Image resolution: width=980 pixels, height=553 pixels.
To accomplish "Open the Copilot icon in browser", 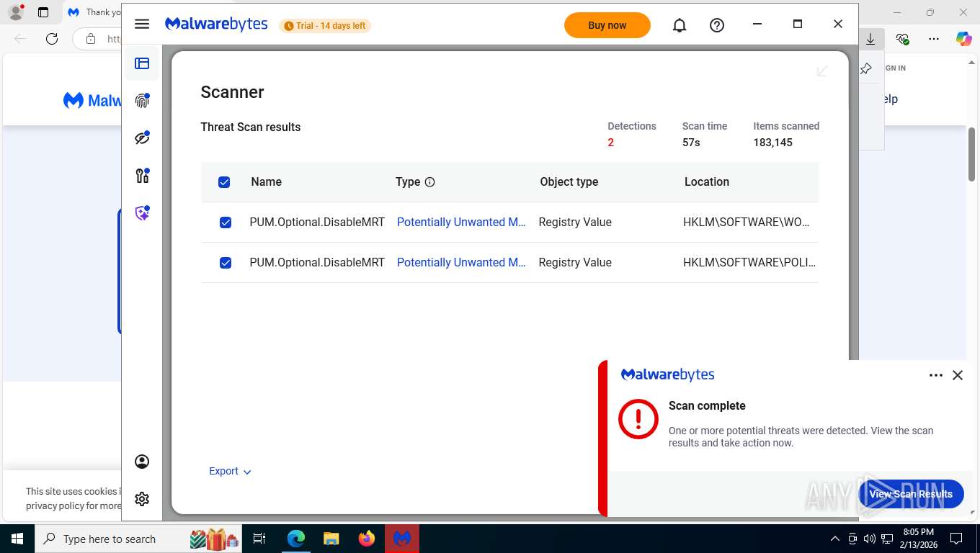I will [963, 39].
